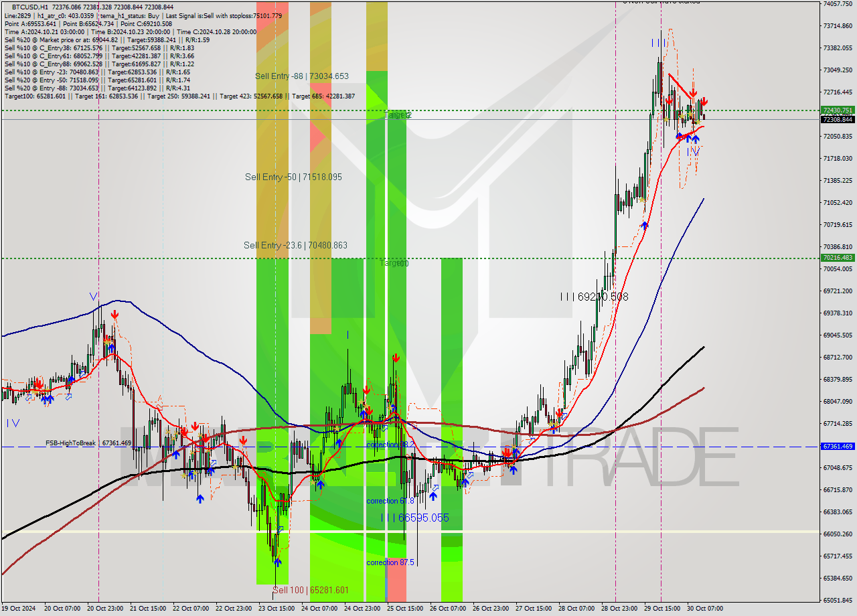Click the '28 Oct 07:00' time label

click(x=576, y=609)
